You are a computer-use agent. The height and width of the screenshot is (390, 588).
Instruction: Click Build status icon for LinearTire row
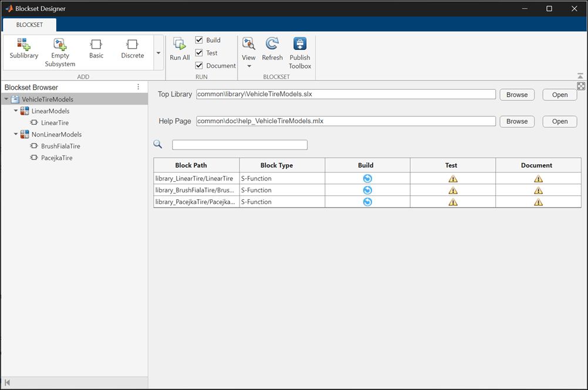(367, 178)
